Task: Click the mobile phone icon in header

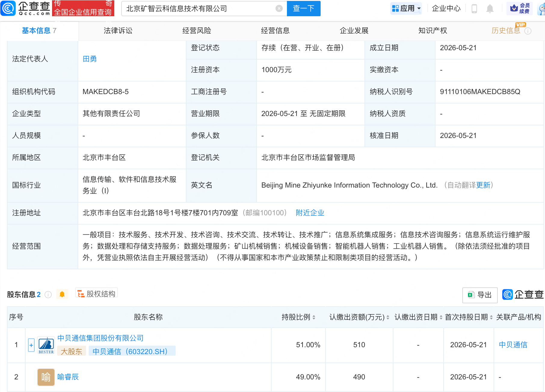Action: [474, 8]
